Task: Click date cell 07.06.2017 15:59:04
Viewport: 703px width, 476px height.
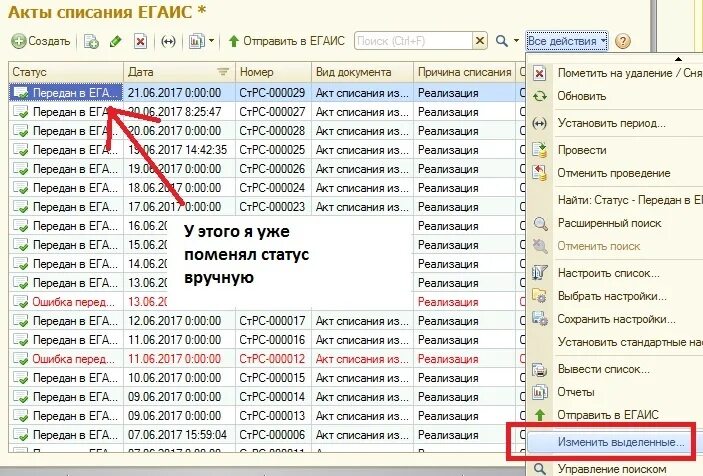Action: (x=178, y=435)
